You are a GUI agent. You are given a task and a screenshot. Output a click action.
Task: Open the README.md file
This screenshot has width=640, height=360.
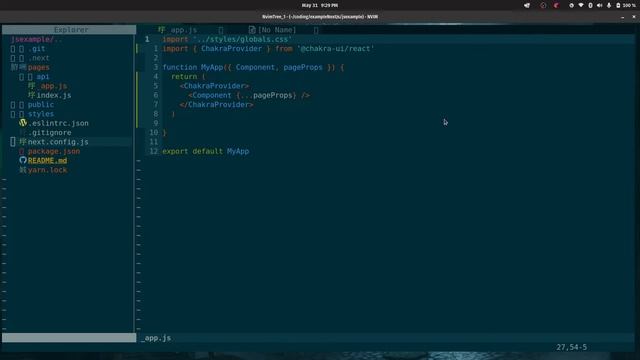click(x=47, y=161)
